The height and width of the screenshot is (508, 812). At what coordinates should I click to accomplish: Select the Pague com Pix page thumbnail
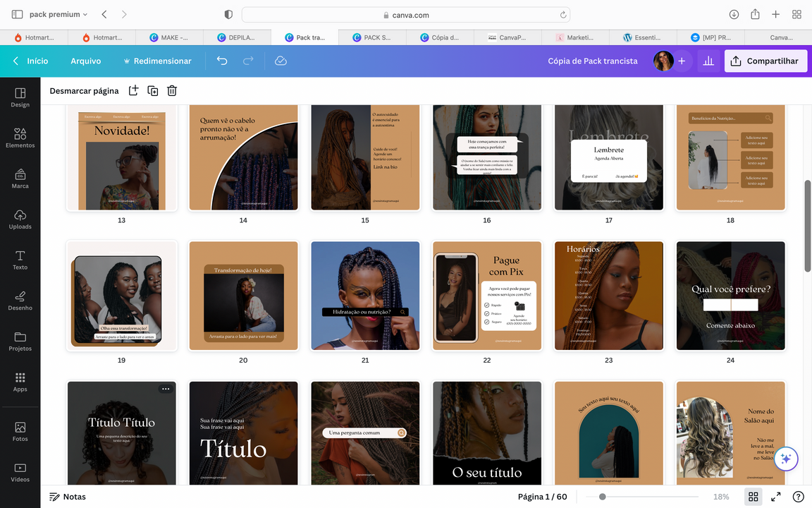487,296
